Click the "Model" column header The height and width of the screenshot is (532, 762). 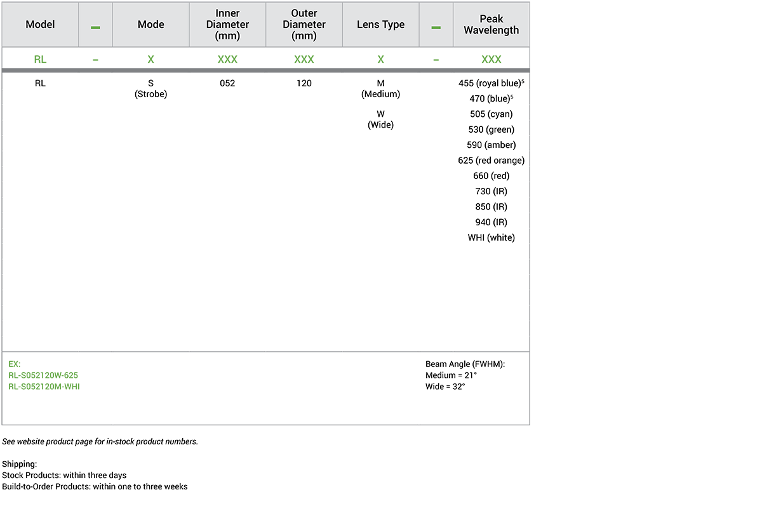click(x=40, y=25)
